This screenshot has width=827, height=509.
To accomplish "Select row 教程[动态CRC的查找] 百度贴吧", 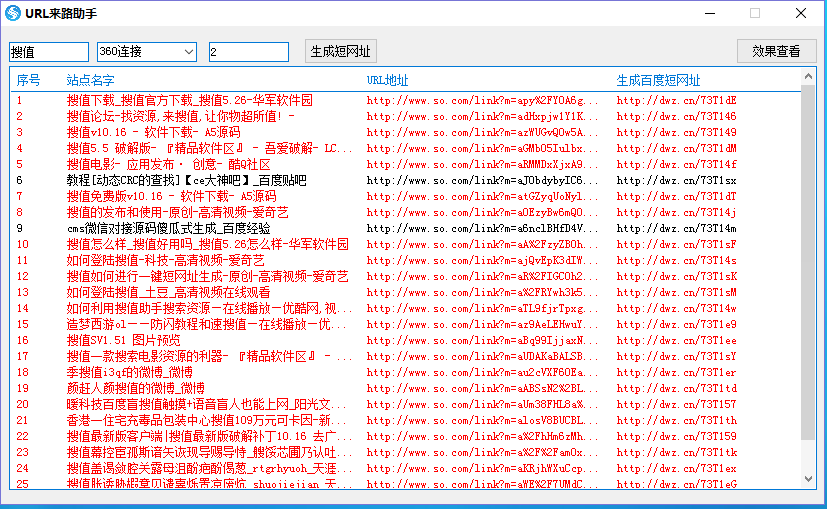I will (x=405, y=180).
